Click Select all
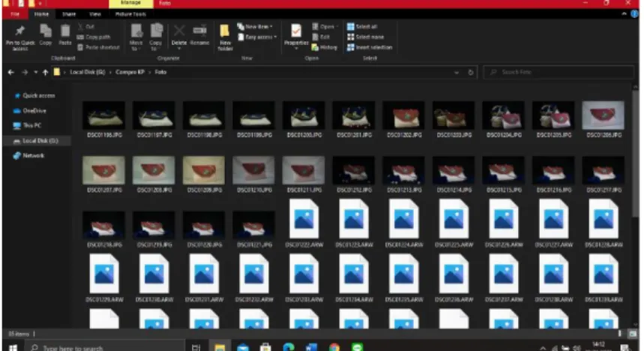This screenshot has width=644, height=351. click(x=362, y=27)
